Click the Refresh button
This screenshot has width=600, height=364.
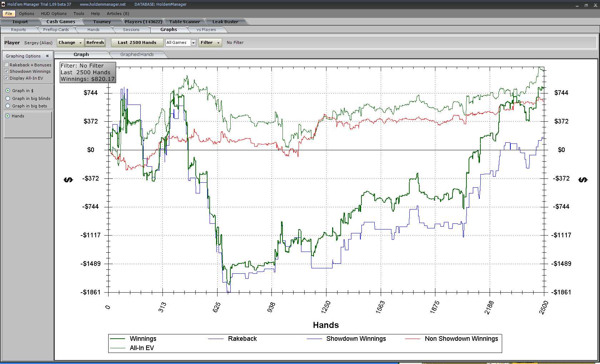coord(95,42)
